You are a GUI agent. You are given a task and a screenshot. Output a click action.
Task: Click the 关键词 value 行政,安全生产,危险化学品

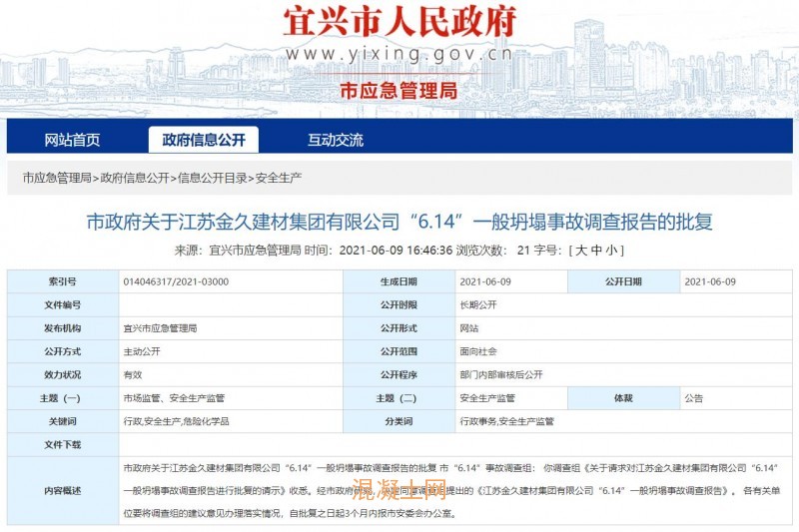point(176,421)
